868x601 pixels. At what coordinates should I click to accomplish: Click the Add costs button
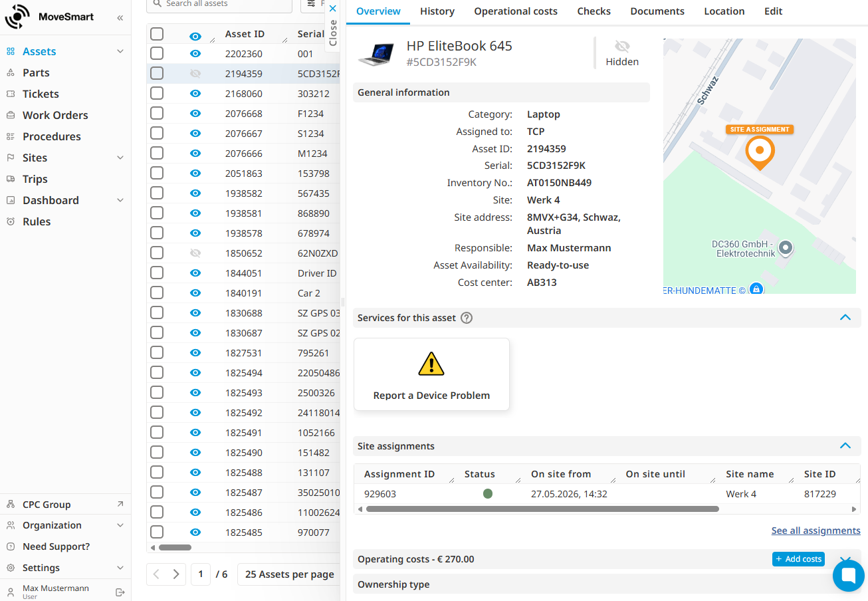[798, 559]
